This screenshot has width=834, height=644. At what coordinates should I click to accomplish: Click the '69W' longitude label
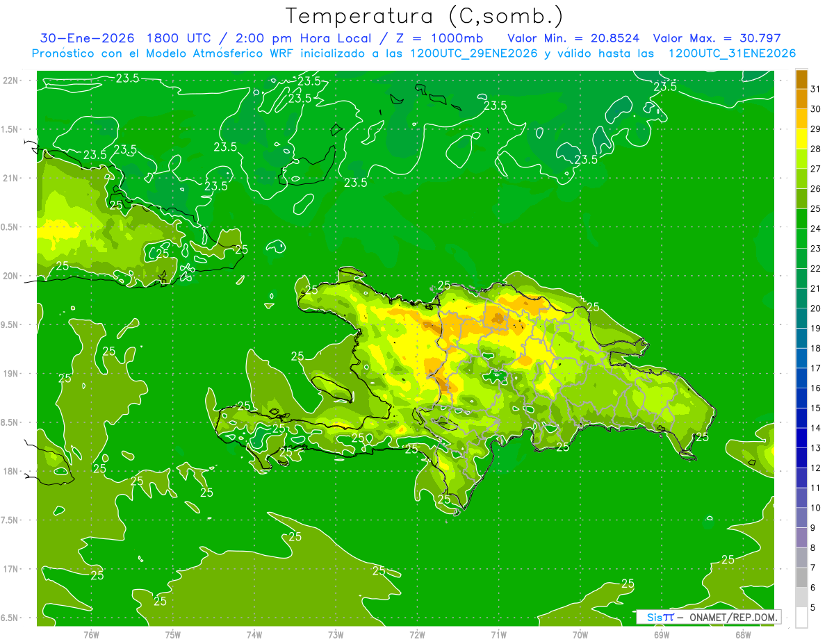[x=662, y=634]
